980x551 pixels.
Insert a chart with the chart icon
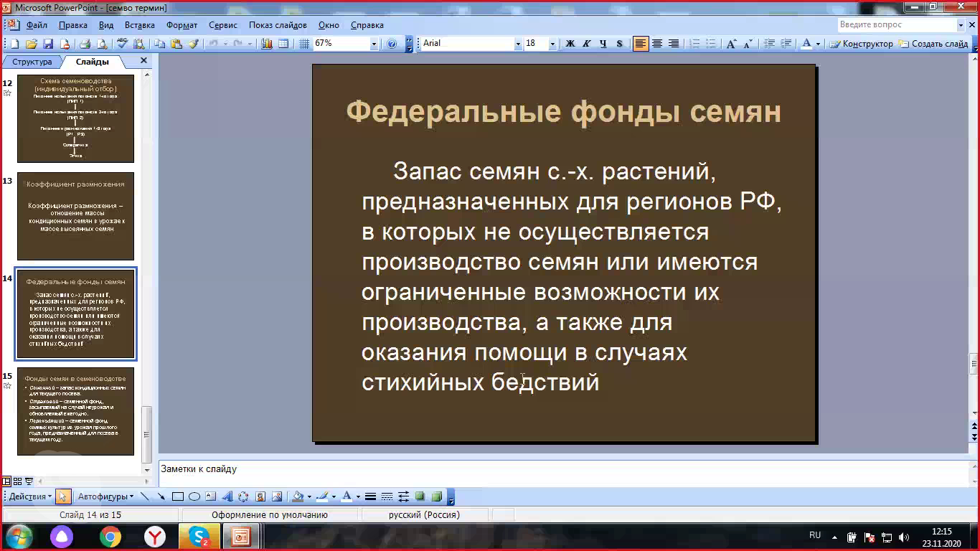click(266, 44)
